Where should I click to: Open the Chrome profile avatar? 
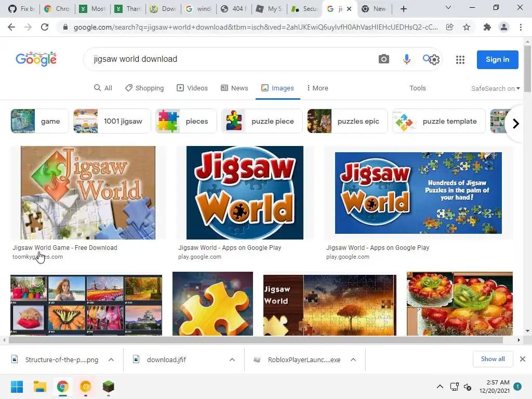(504, 27)
